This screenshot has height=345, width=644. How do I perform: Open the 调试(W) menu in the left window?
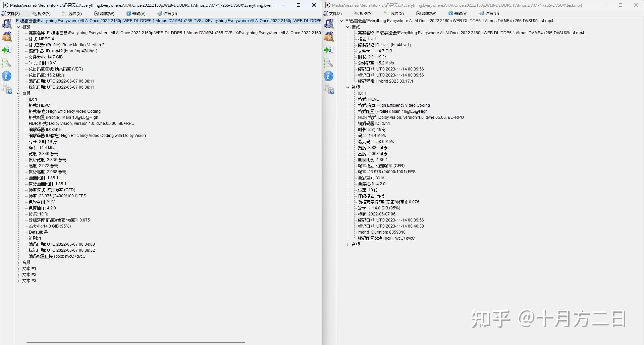104,13
